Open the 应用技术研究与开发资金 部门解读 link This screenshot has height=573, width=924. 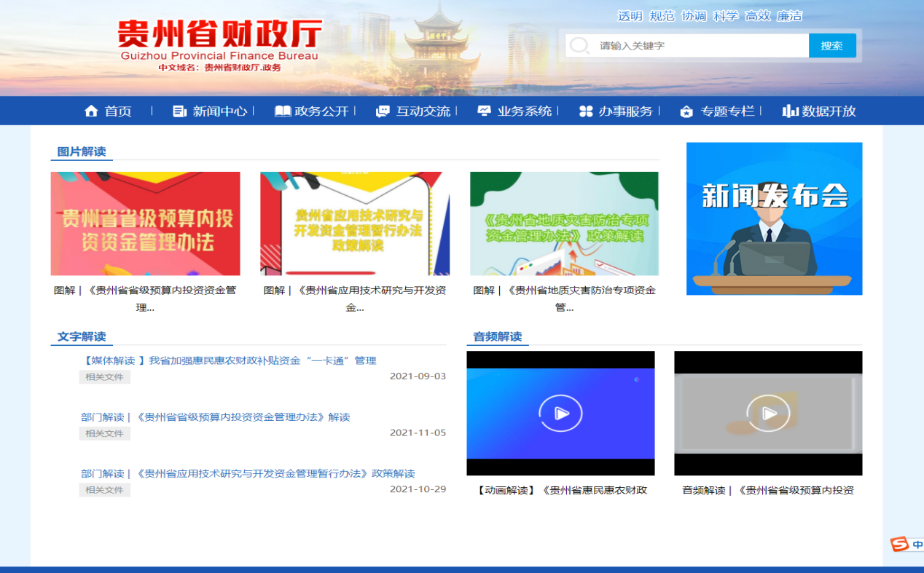coord(248,473)
